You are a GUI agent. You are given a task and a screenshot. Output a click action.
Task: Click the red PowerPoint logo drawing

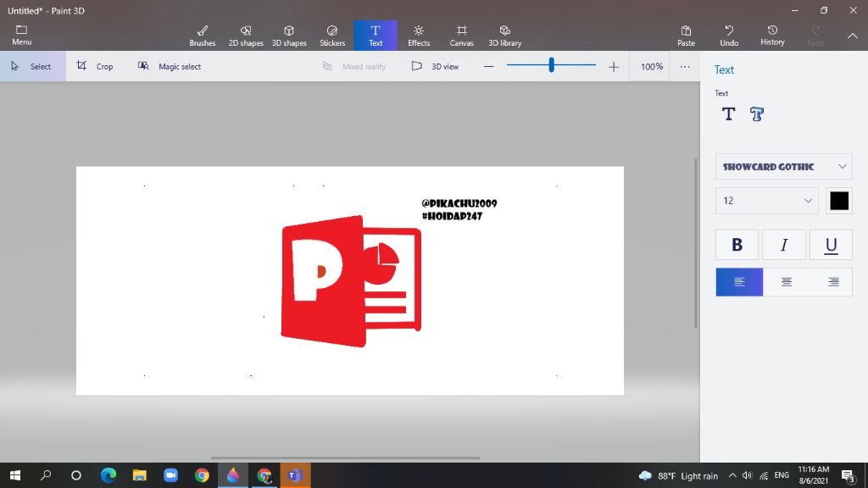[x=351, y=281]
